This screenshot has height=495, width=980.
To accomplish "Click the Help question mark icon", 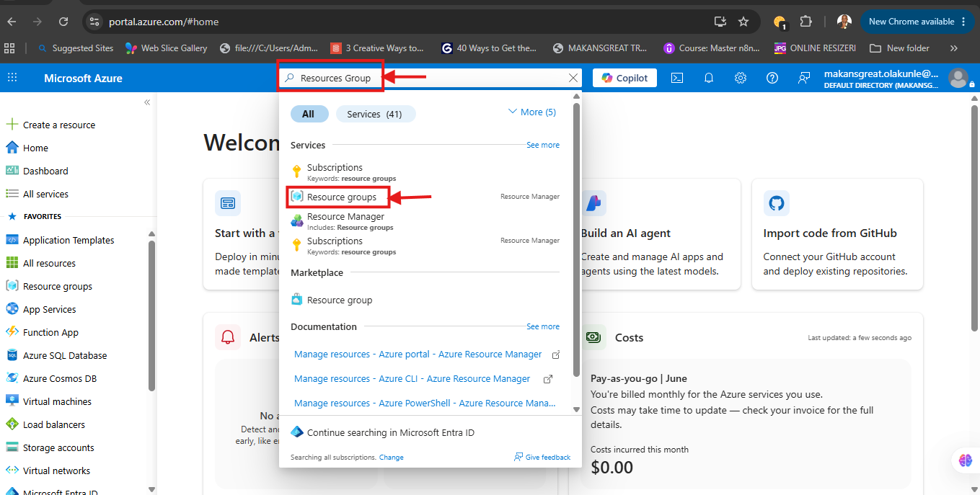I will (x=772, y=78).
